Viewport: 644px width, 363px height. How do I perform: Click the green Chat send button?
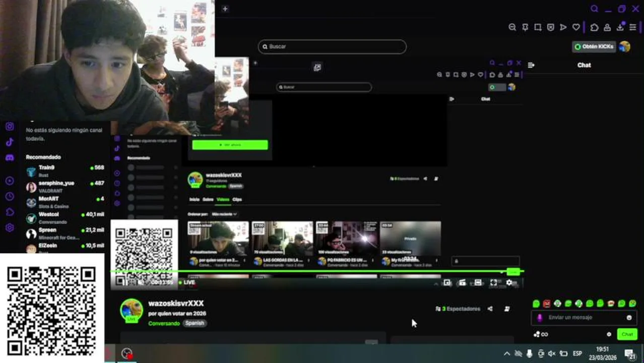tap(627, 334)
